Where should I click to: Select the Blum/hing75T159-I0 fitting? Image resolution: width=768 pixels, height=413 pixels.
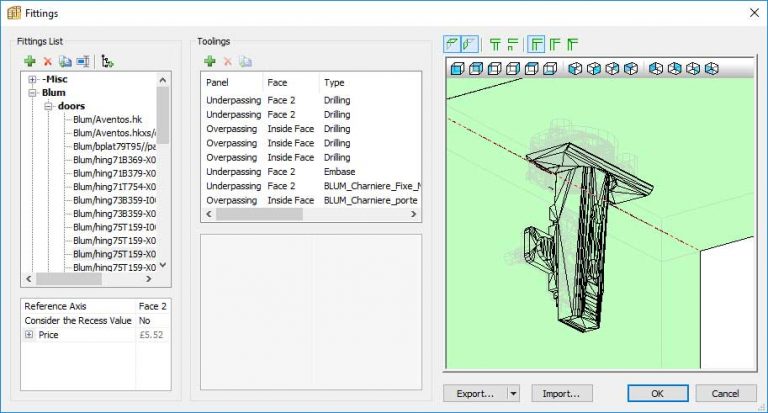click(114, 227)
